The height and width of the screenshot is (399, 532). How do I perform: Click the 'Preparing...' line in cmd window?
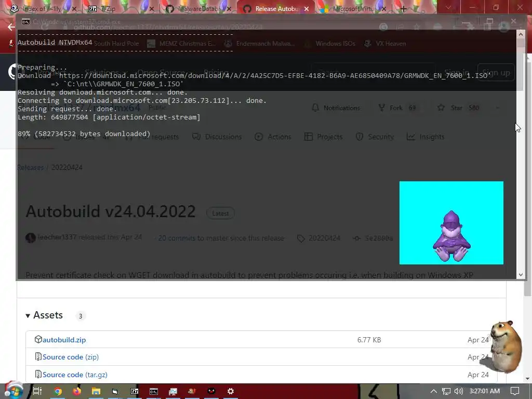click(43, 68)
